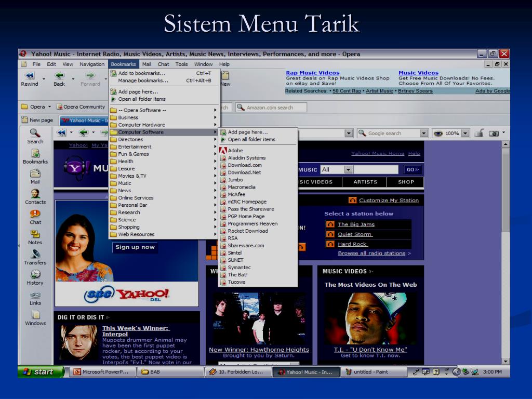This screenshot has height=399, width=532.
Task: Open the MUSIC search All dropdown
Action: coord(348,170)
